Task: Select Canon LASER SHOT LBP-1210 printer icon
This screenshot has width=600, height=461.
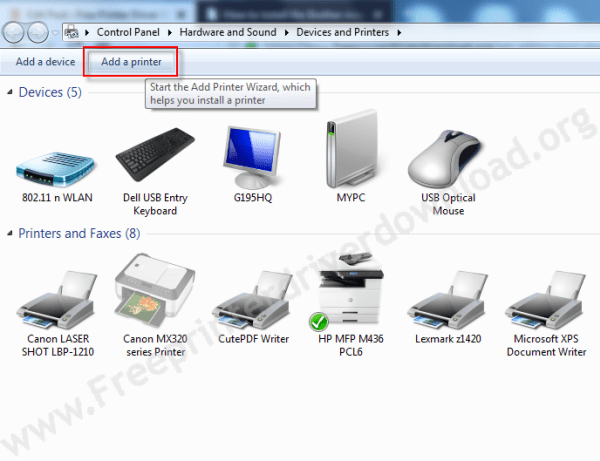Action: 57,300
